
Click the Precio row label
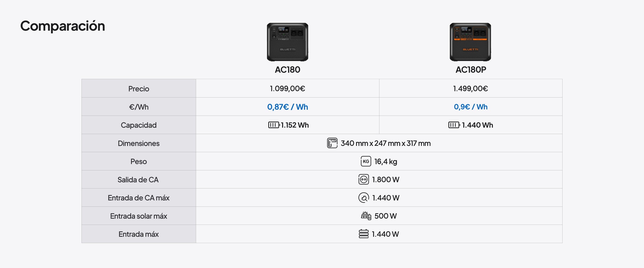[139, 89]
